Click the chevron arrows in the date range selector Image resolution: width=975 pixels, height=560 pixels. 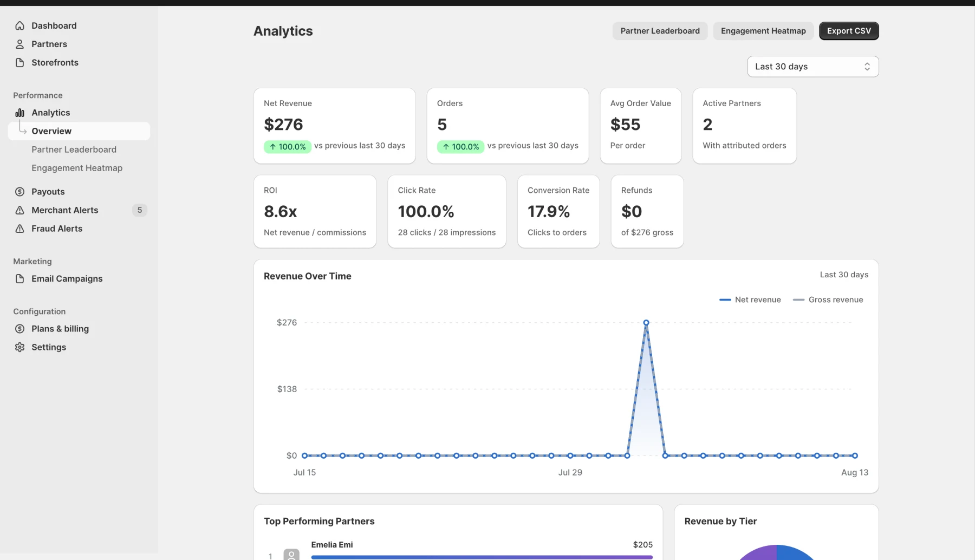(867, 67)
